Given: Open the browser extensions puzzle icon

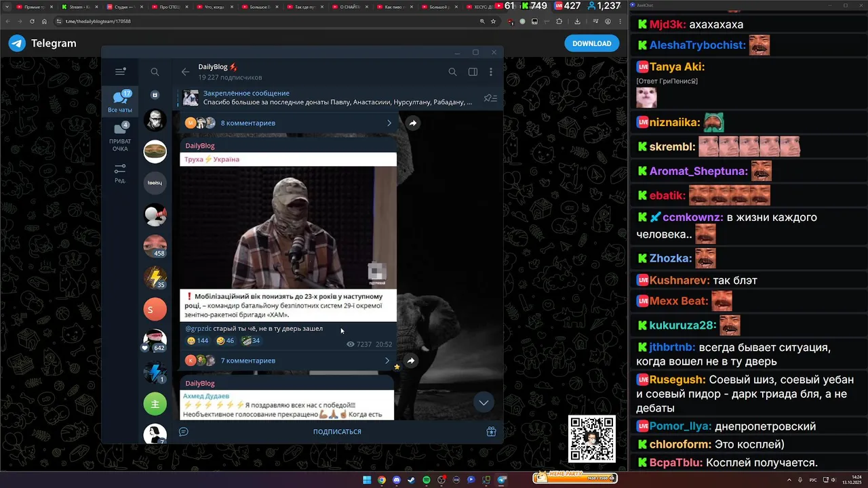Looking at the screenshot, I should (559, 21).
